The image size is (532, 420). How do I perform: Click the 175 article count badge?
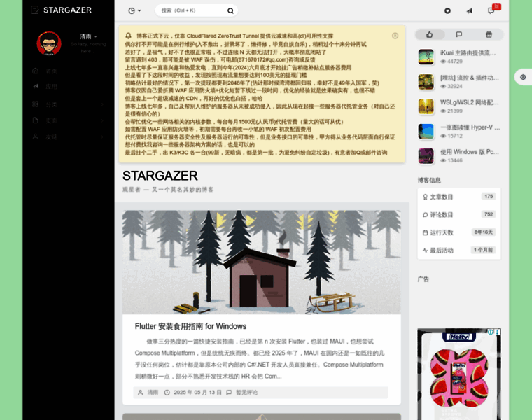[489, 197]
